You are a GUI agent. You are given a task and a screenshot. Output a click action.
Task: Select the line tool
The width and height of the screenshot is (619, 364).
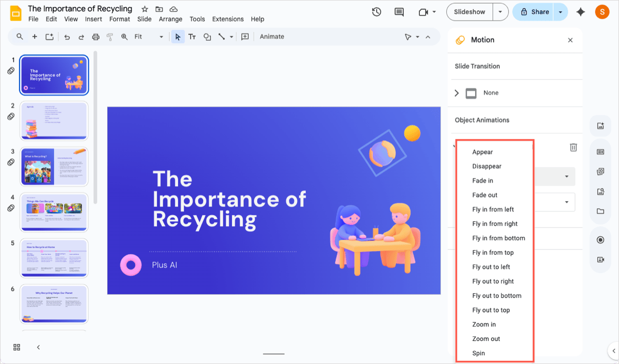[x=222, y=37]
